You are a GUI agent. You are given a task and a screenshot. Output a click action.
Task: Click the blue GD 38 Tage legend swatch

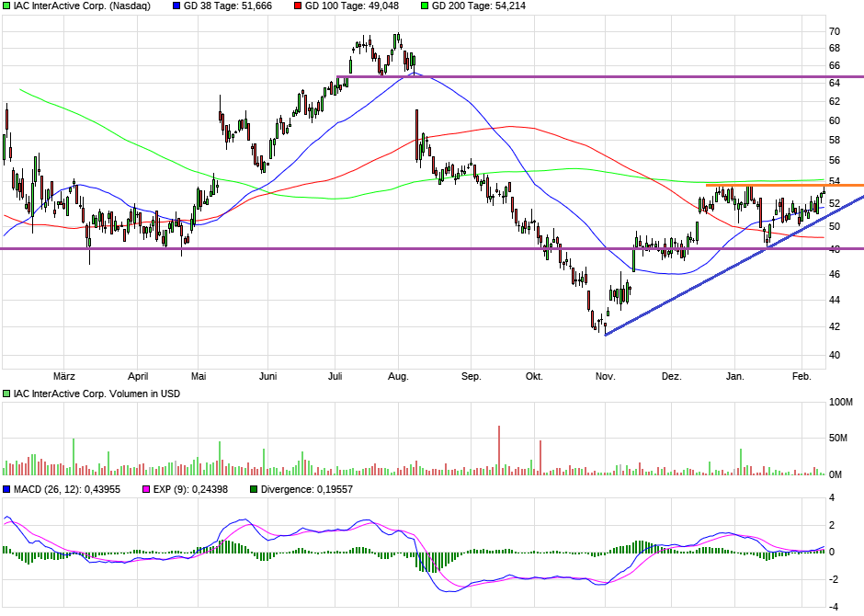[176, 6]
